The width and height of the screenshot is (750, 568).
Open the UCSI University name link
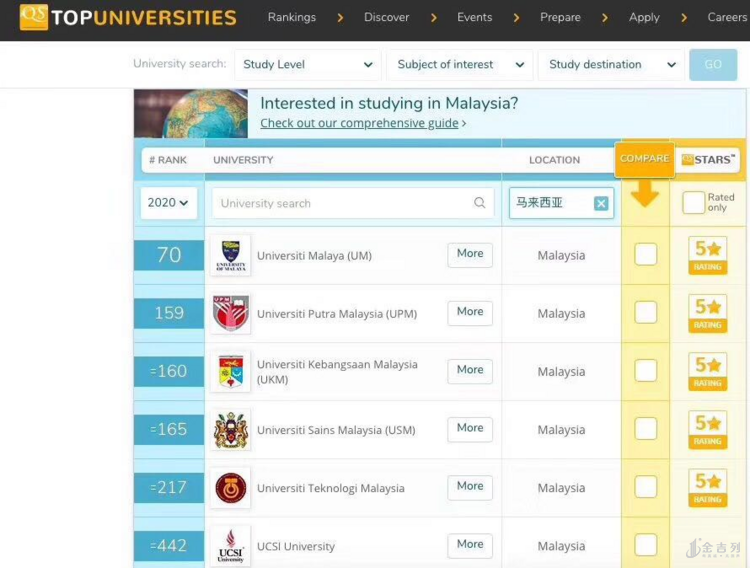[296, 546]
